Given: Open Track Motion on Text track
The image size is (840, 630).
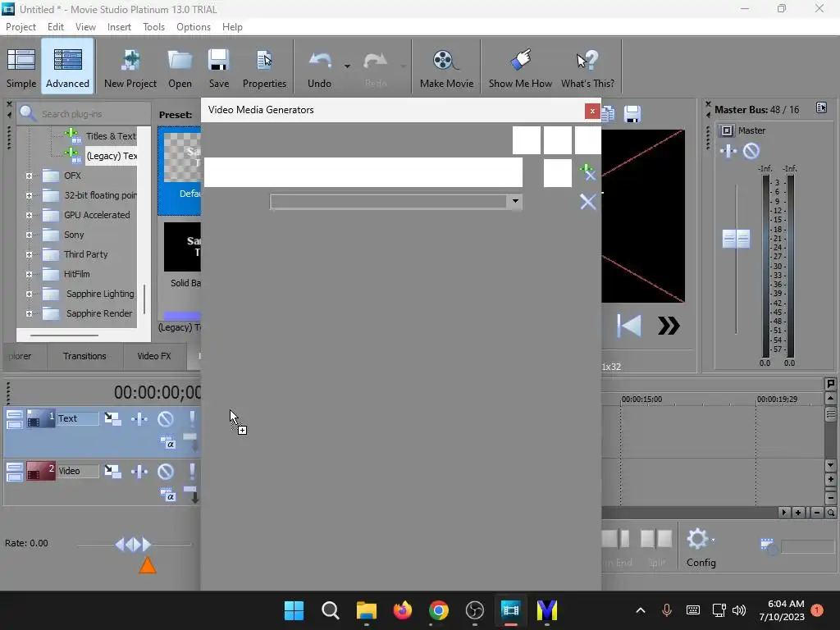Looking at the screenshot, I should tap(112, 418).
